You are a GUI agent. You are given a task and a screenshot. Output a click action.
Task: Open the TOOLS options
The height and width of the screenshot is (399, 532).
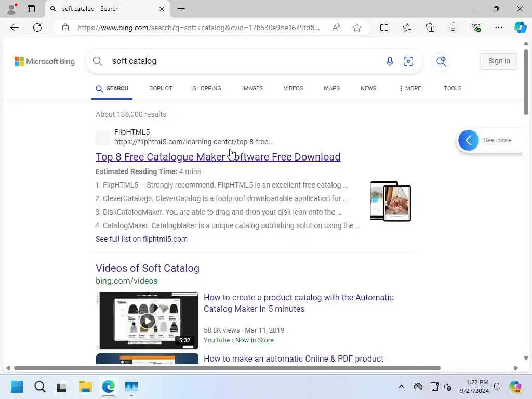[453, 88]
